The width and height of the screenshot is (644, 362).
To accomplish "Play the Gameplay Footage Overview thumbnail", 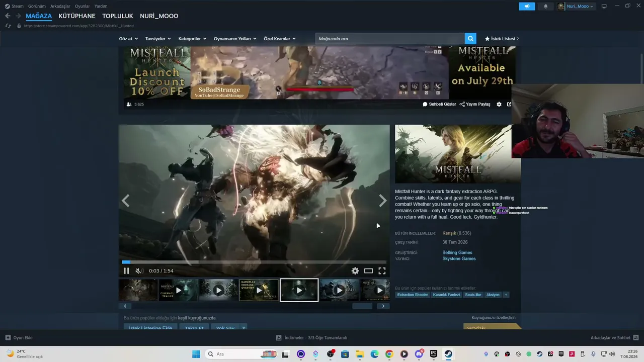I will pos(259,290).
